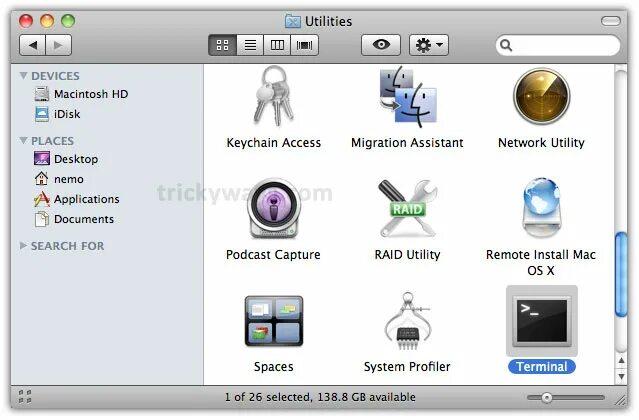Click the '1 of 26 selected' status text
This screenshot has height=420, width=639.
point(267,397)
